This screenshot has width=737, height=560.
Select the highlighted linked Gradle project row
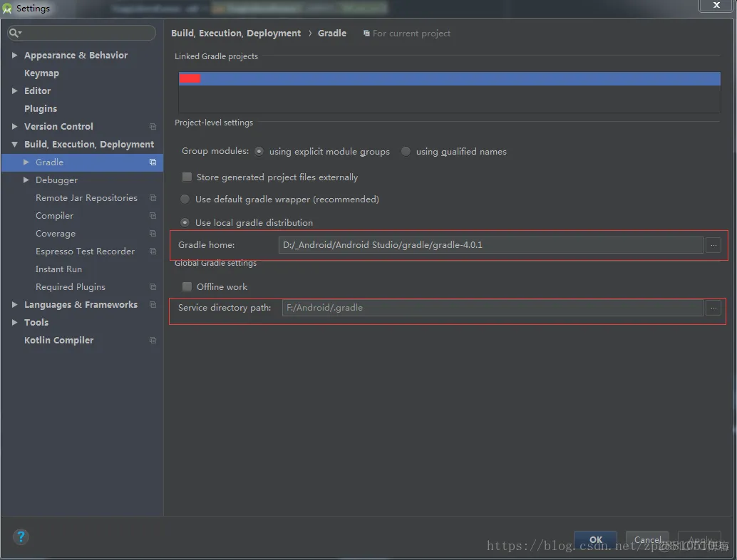[449, 78]
